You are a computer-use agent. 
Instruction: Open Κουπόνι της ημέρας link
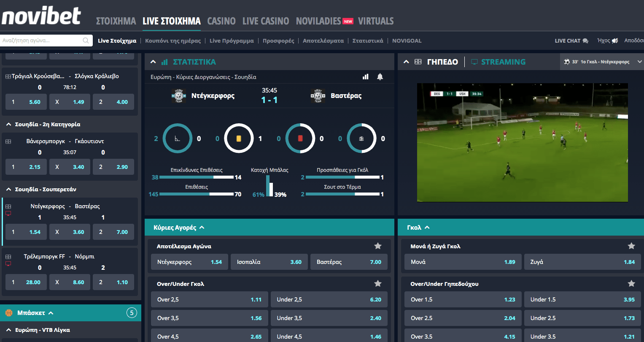173,41
